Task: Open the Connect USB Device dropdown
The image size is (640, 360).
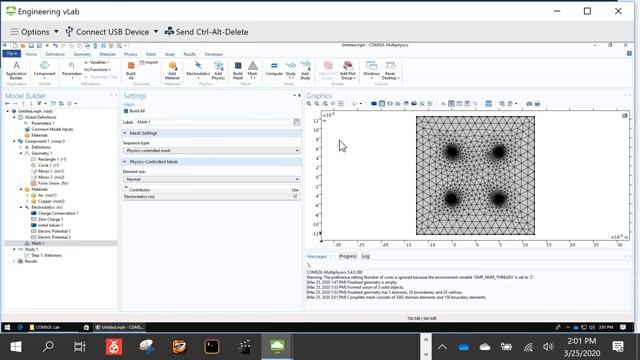Action: [111, 32]
